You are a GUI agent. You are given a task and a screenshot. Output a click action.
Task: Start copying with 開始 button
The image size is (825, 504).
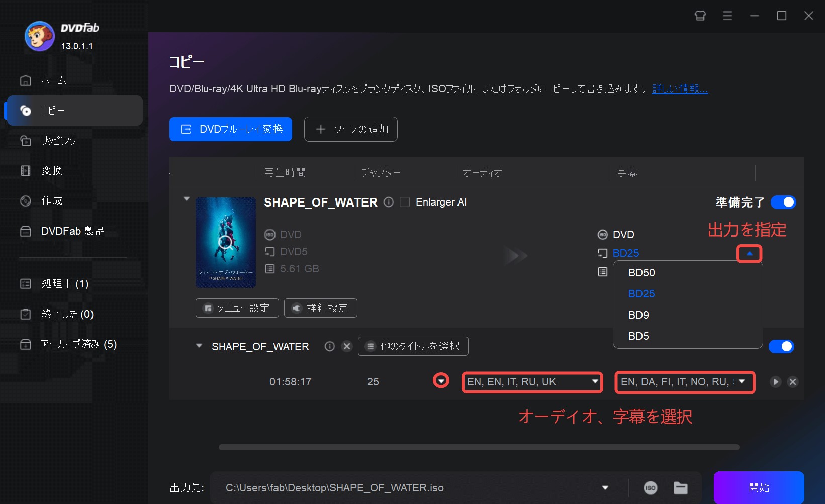(759, 487)
